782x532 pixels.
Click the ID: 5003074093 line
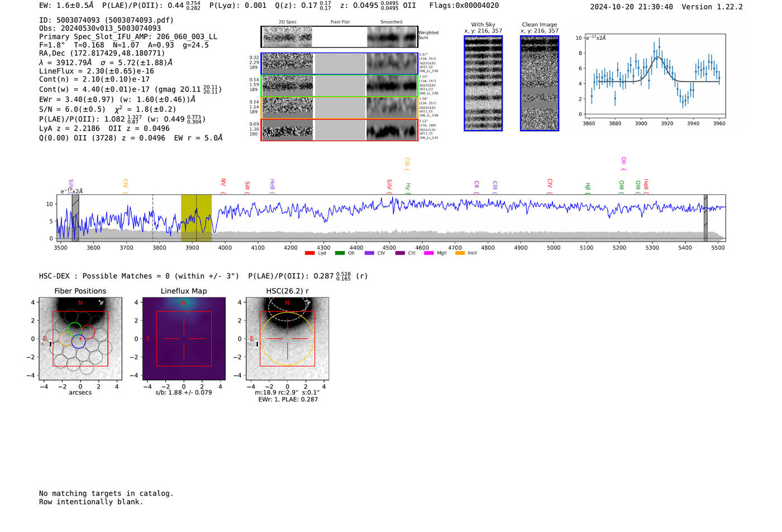[x=106, y=20]
